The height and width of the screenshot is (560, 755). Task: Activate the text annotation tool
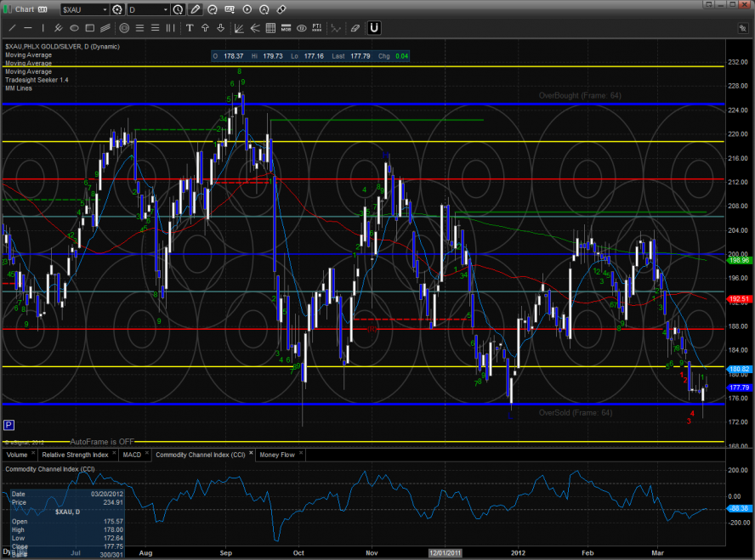coord(190,27)
